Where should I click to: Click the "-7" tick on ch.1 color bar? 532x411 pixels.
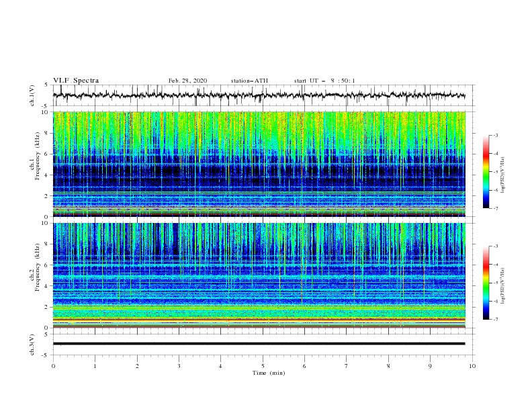pos(495,208)
